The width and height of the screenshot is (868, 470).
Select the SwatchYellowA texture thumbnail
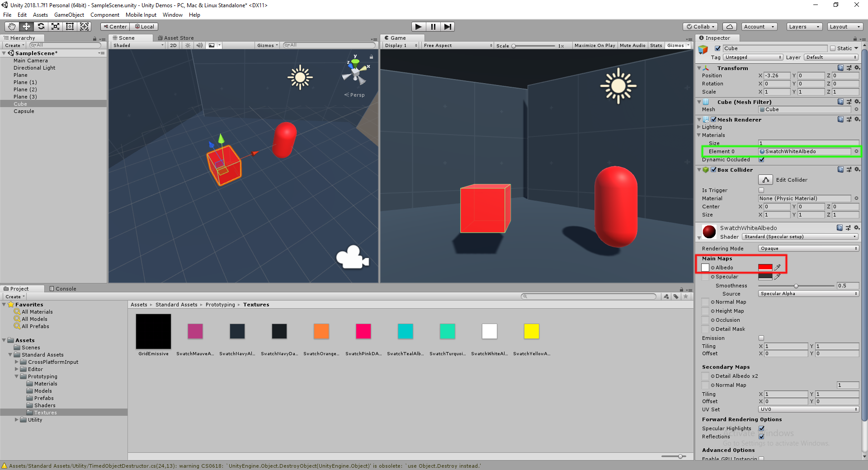click(x=531, y=331)
